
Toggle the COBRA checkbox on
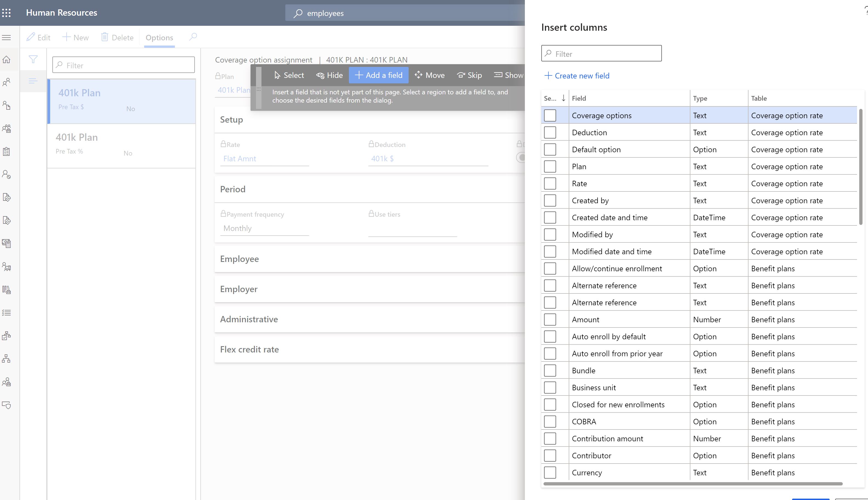pyautogui.click(x=550, y=421)
